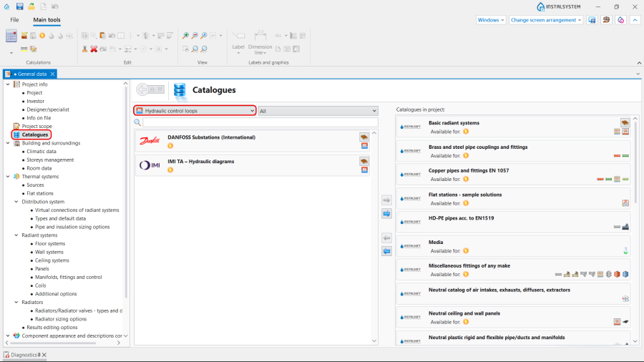Open the Hydraulic control loops dropdown

pyautogui.click(x=195, y=111)
